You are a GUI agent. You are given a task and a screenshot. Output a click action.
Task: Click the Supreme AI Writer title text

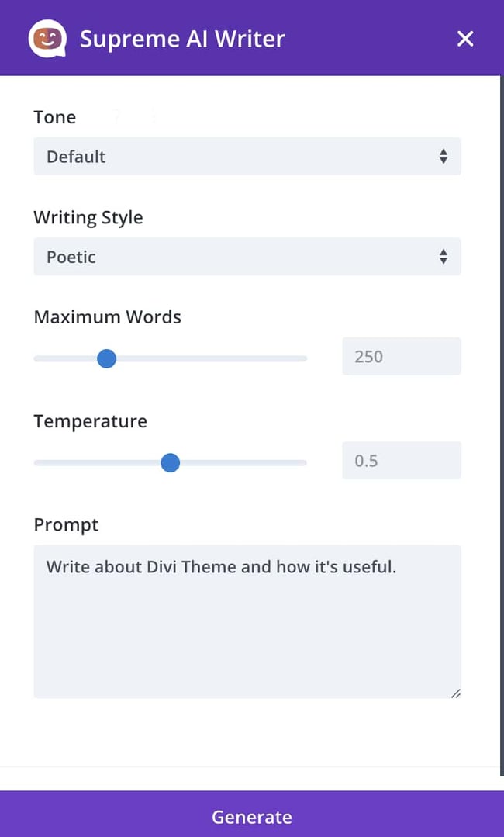tap(182, 39)
